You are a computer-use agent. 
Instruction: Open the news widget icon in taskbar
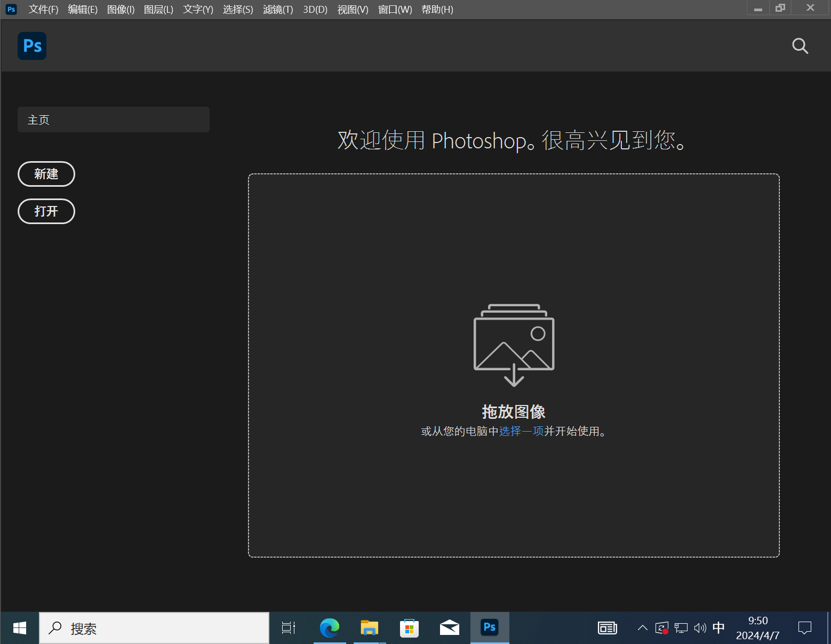608,628
